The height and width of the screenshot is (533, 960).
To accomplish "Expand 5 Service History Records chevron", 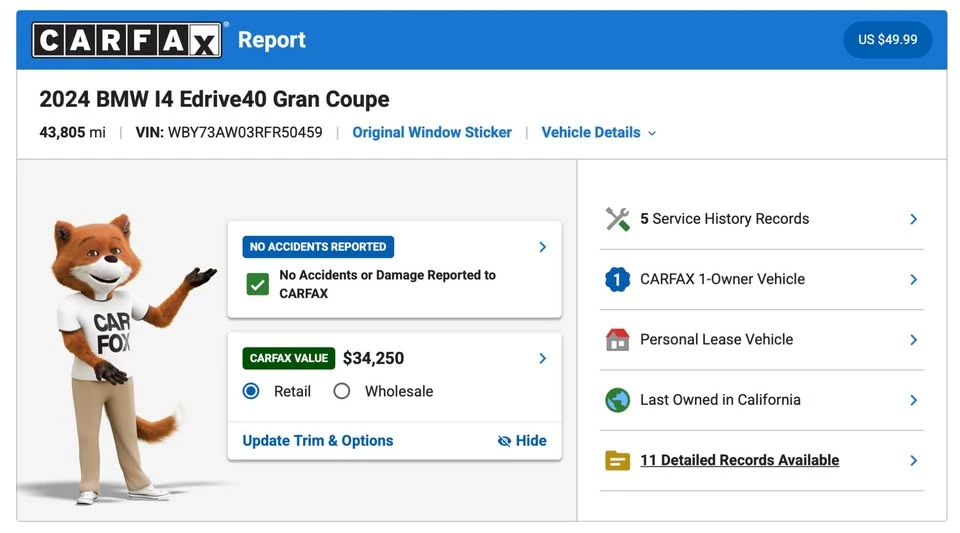I will 913,219.
